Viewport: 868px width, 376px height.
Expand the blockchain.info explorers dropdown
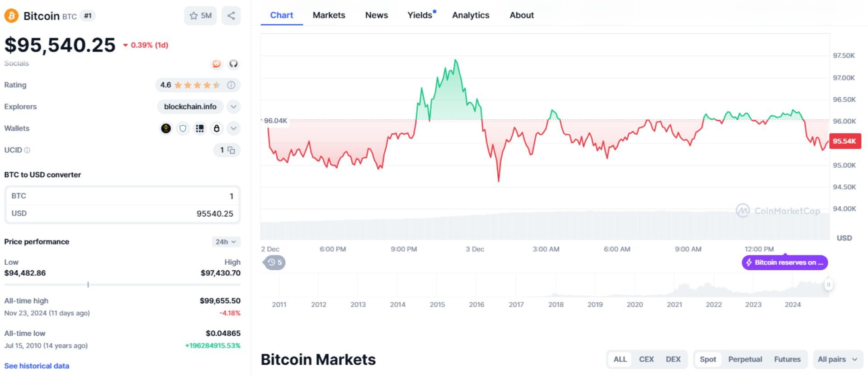pos(233,107)
